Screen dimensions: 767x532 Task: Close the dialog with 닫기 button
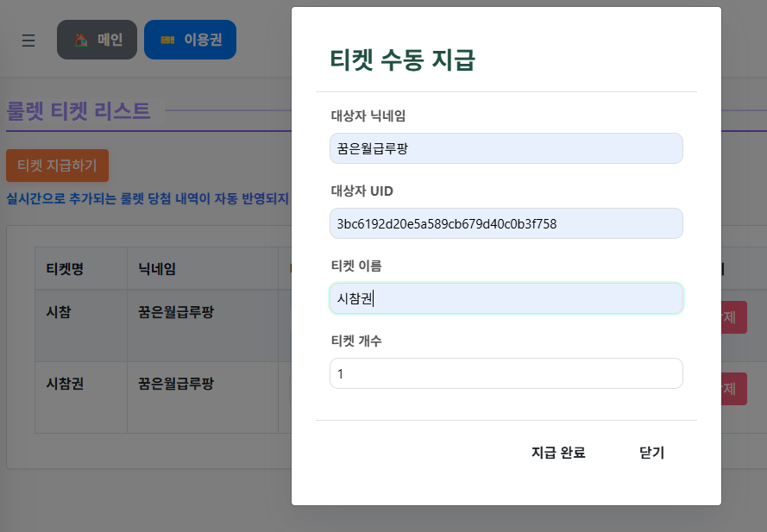651,453
